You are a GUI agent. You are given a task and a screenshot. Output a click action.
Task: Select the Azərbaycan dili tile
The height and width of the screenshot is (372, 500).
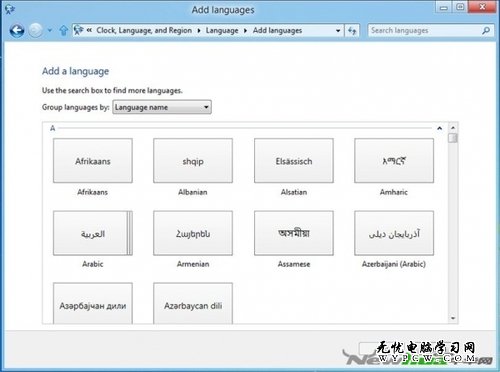point(193,303)
